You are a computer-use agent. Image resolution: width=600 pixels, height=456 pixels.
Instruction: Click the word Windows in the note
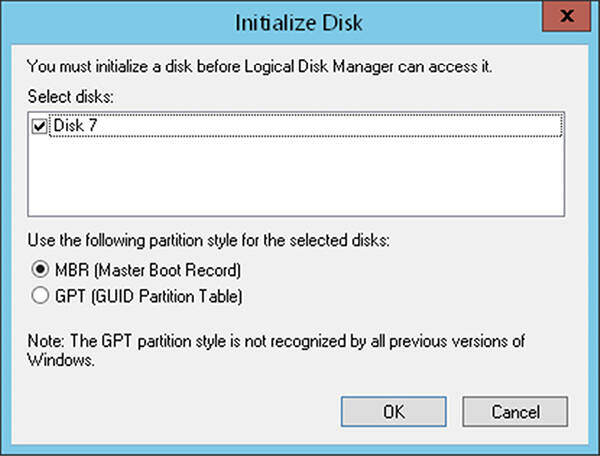click(x=60, y=360)
